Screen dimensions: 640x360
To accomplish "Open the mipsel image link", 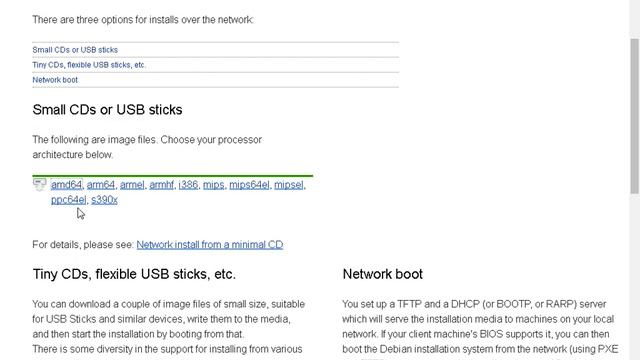I will pyautogui.click(x=289, y=185).
